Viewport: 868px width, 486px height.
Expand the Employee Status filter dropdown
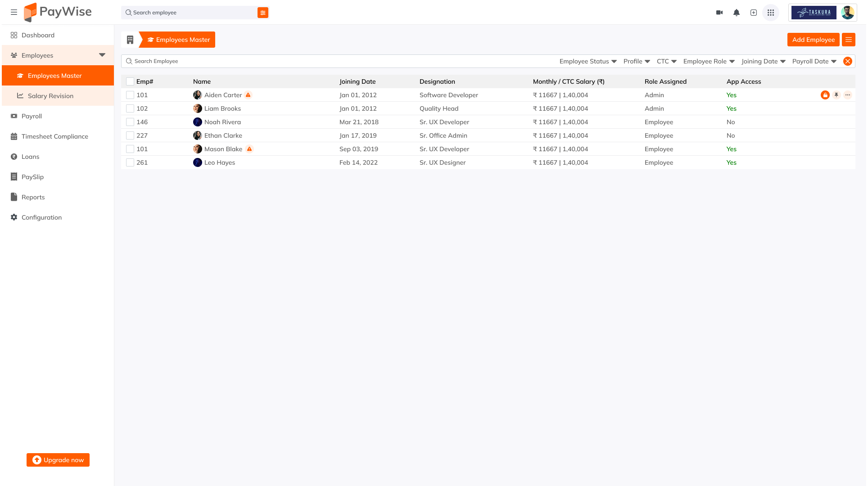pyautogui.click(x=588, y=61)
